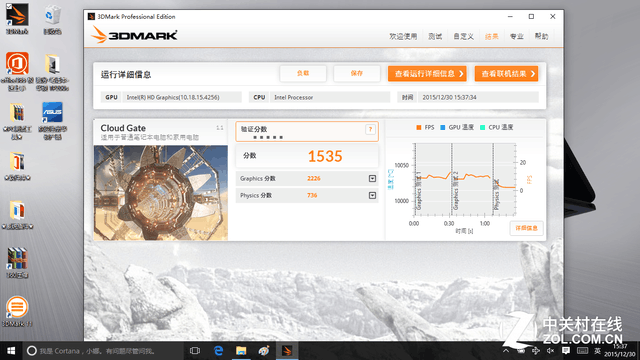640x360 pixels.
Task: Click the GPU Intel HD Graphics field
Action: [x=182, y=97]
